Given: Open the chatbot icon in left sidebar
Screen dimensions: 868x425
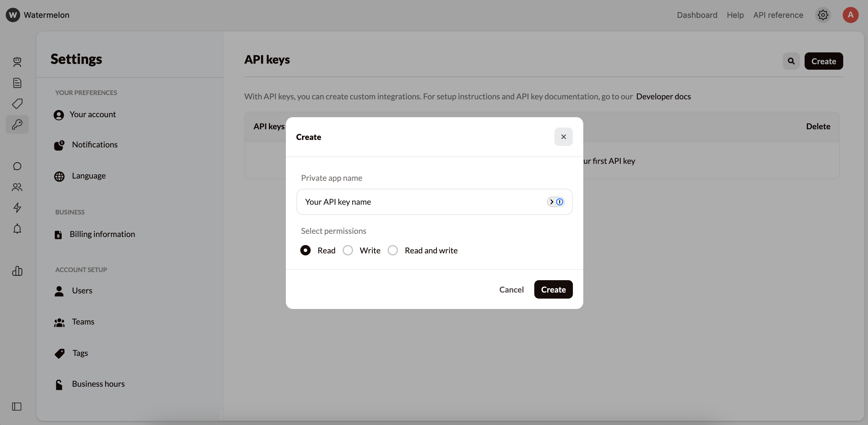Looking at the screenshot, I should point(17,62).
